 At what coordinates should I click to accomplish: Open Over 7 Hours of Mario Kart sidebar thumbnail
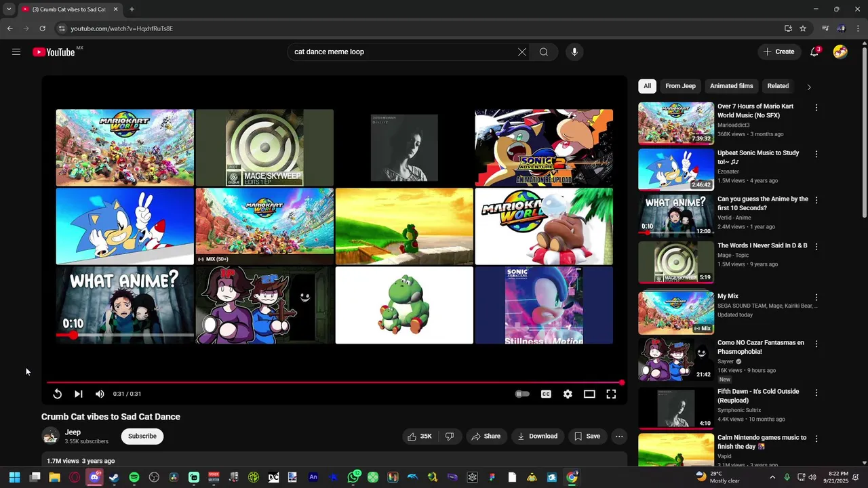676,123
